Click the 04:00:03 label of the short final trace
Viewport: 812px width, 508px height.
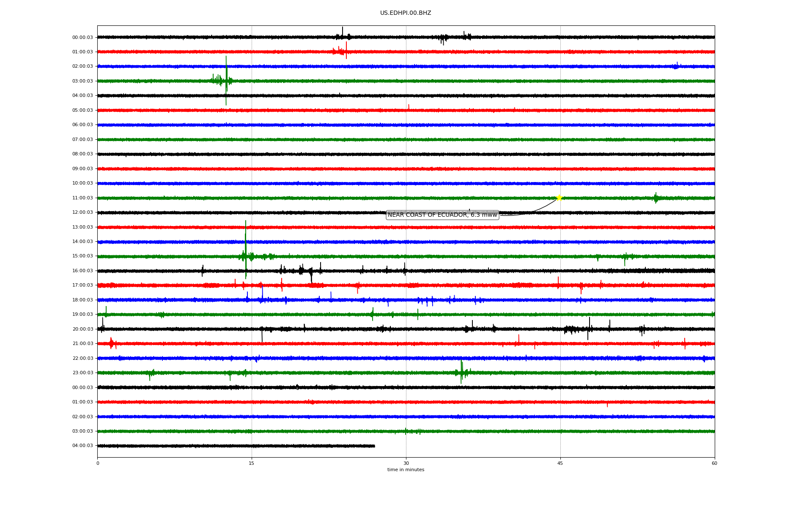(82, 446)
